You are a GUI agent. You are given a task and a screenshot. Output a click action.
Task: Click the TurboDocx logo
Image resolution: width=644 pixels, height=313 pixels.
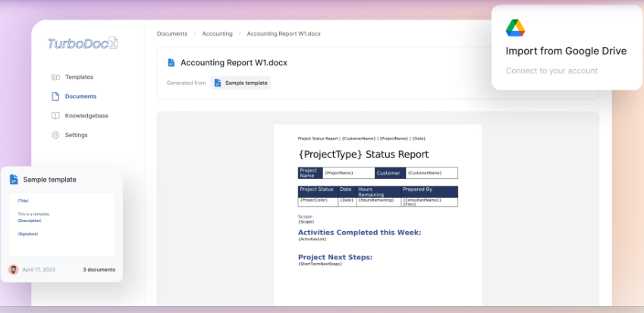(x=83, y=43)
